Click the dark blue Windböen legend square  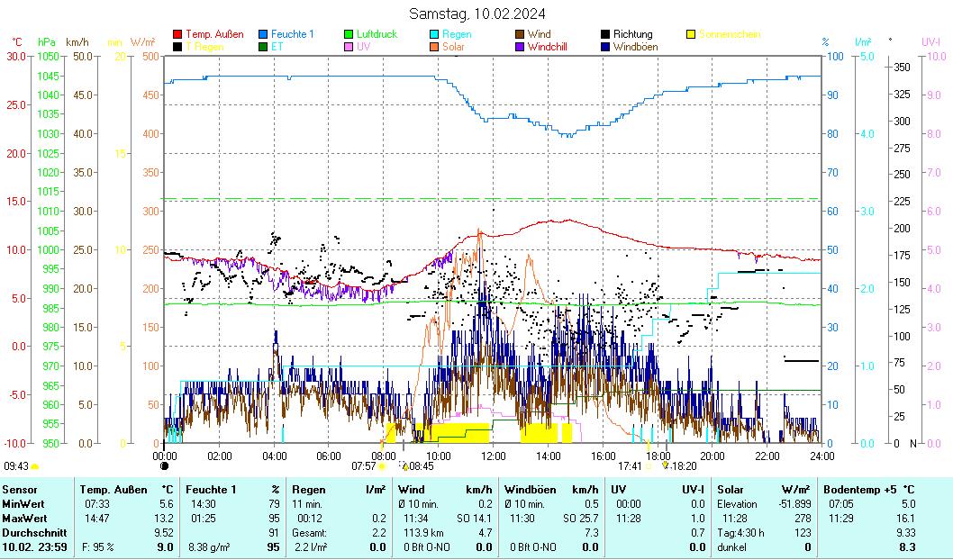[x=605, y=47]
